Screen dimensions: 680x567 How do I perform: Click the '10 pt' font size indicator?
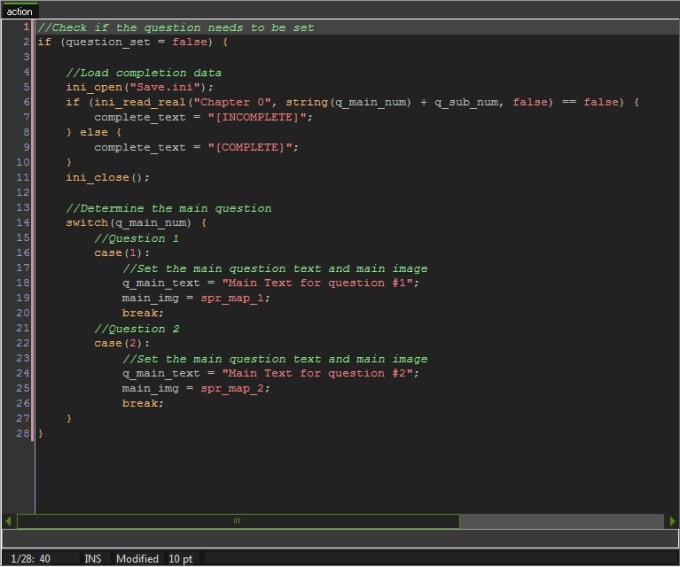click(x=180, y=559)
